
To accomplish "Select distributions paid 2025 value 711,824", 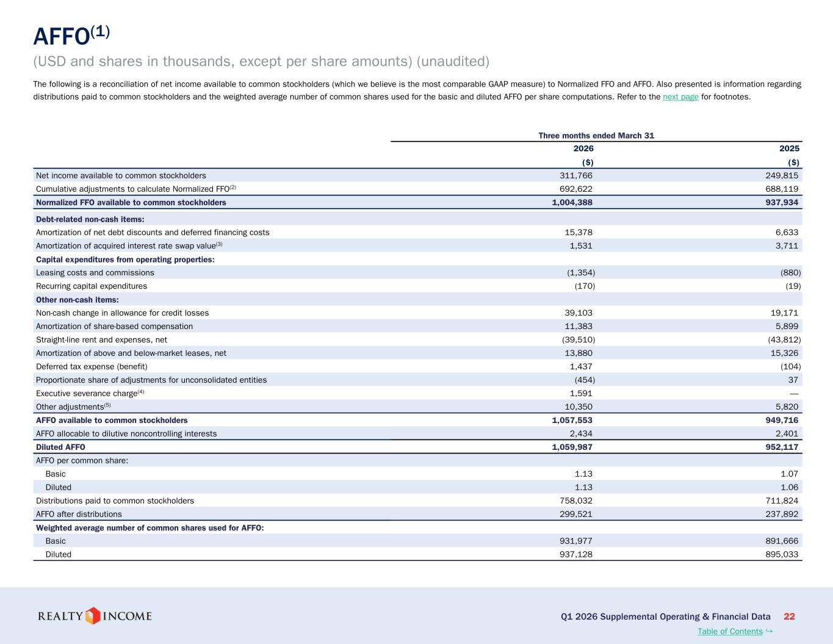I will tap(782, 501).
